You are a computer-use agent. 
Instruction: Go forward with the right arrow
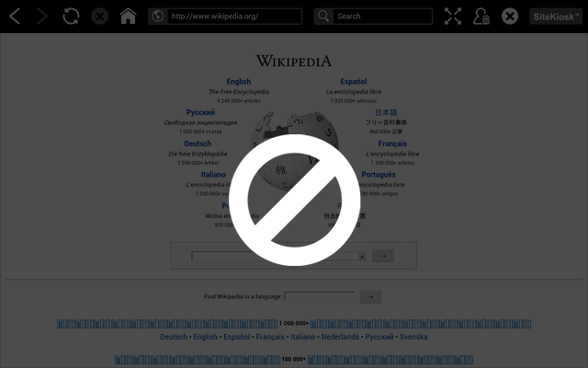(x=42, y=17)
